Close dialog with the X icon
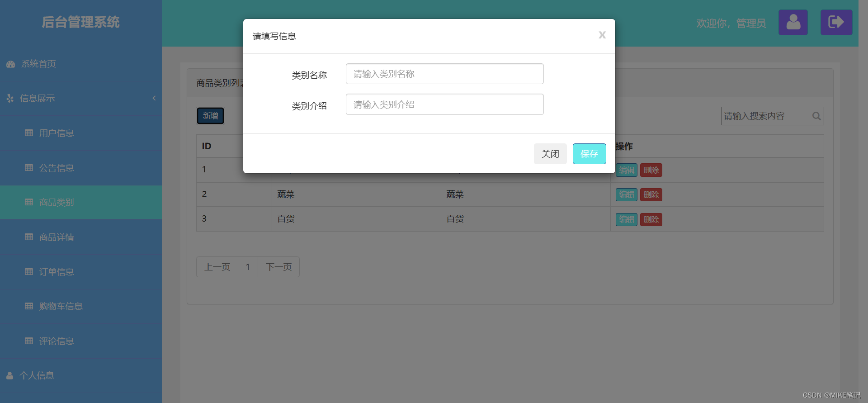The image size is (868, 403). [x=602, y=35]
